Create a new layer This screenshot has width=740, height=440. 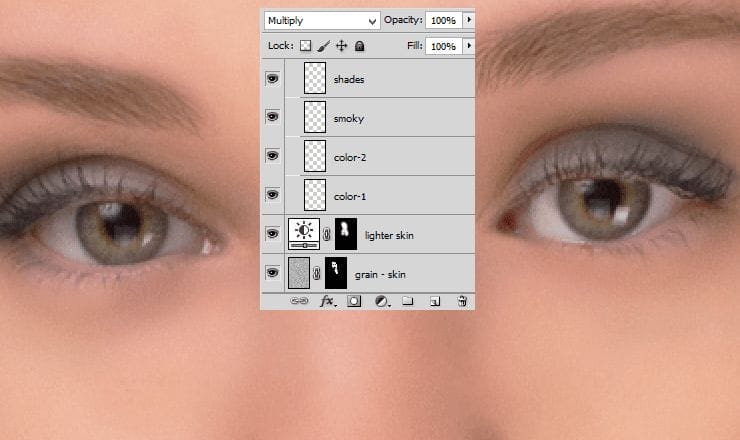click(x=434, y=300)
